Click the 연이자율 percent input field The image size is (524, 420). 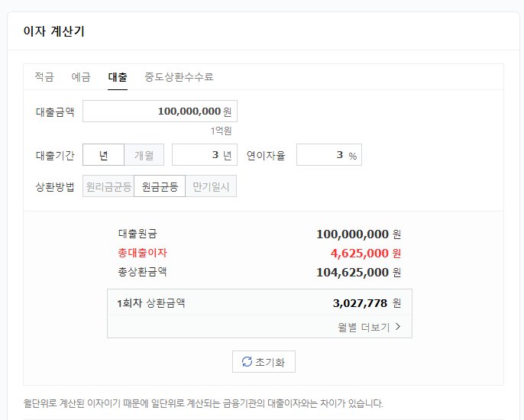[329, 155]
